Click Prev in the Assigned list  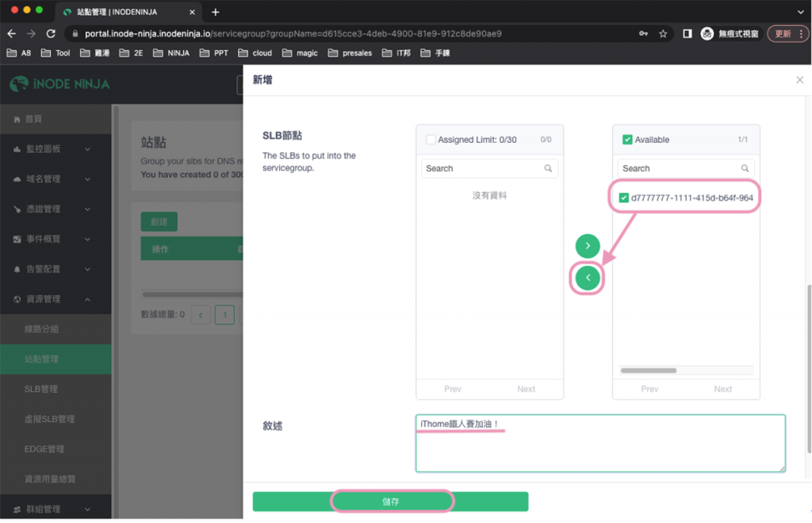pos(453,389)
